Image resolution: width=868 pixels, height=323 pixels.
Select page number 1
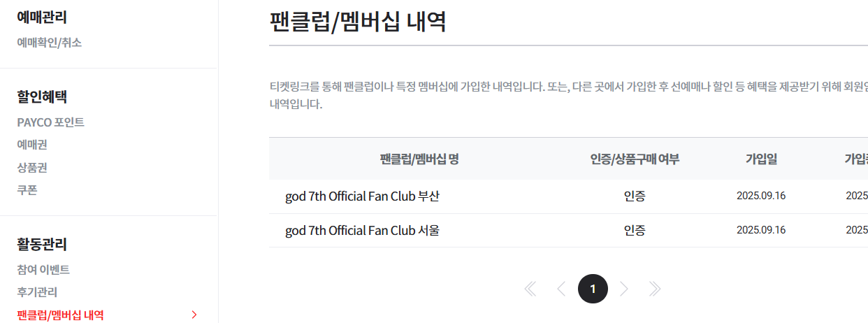tap(593, 289)
